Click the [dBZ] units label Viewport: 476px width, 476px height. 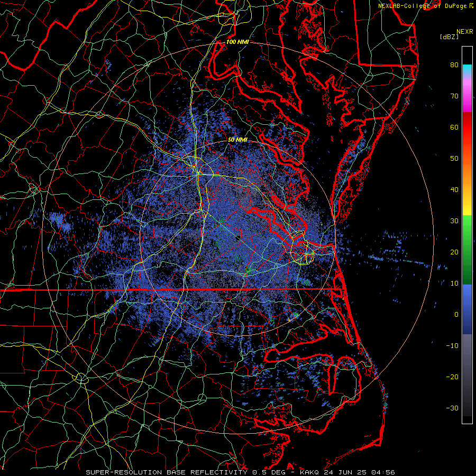coord(449,36)
